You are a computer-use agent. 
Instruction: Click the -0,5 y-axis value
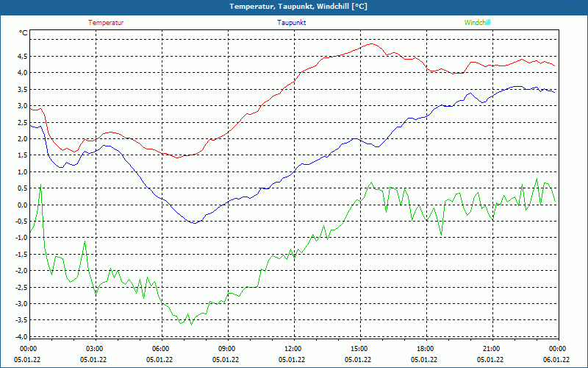click(x=21, y=222)
